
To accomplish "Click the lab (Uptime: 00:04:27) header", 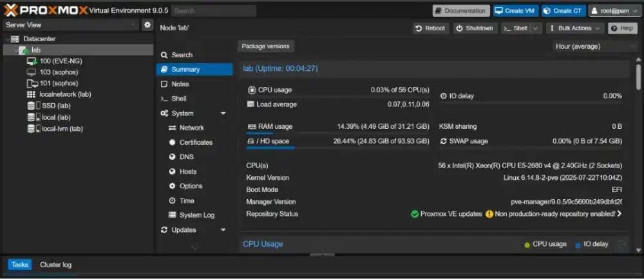I will [281, 68].
